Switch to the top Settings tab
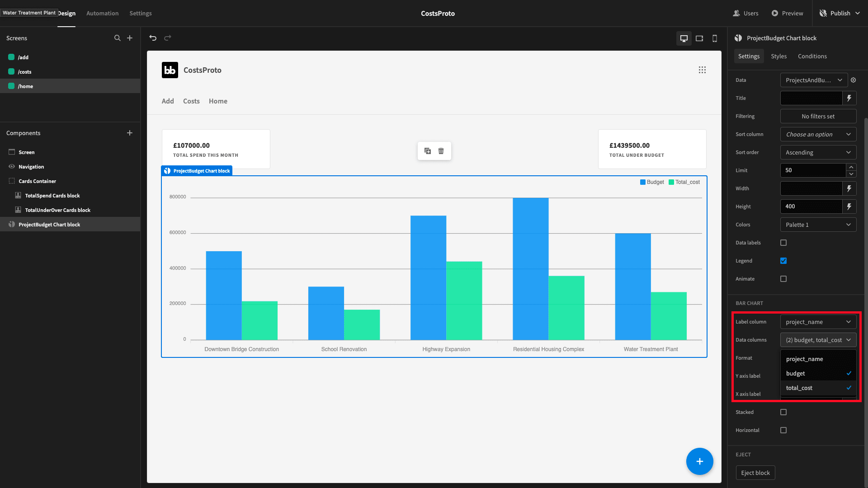 coord(141,13)
